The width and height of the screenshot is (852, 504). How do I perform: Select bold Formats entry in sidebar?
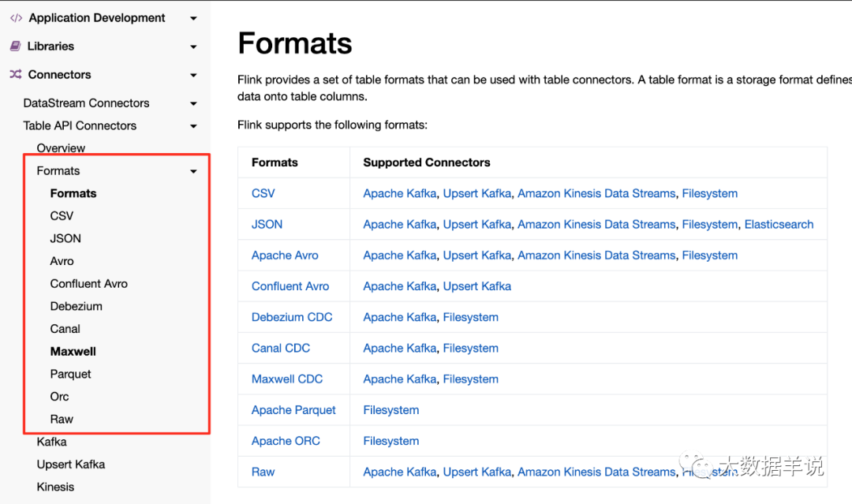tap(73, 193)
